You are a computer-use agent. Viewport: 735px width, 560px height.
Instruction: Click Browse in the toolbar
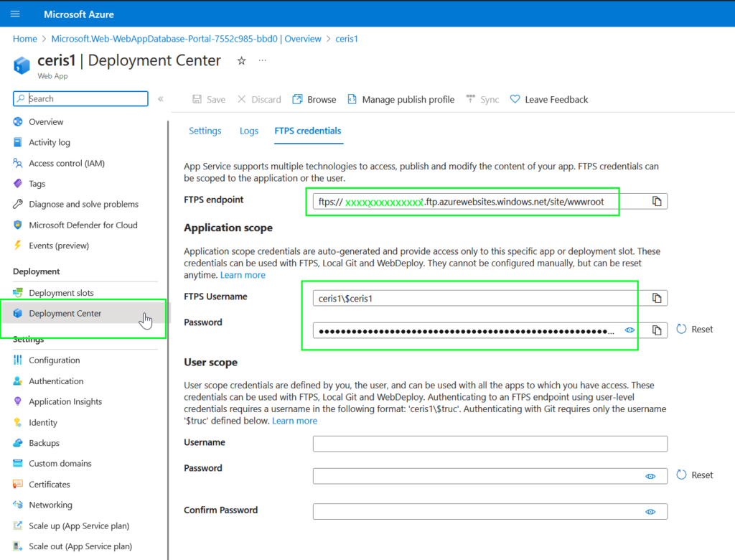coord(314,99)
